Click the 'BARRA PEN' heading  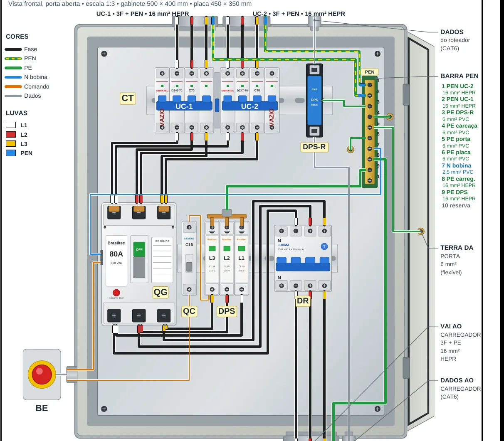click(460, 76)
